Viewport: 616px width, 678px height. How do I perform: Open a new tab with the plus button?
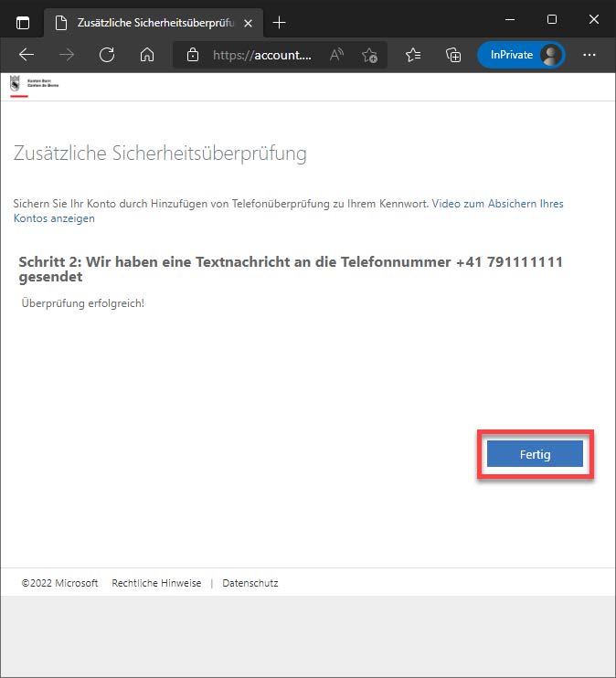click(x=280, y=22)
